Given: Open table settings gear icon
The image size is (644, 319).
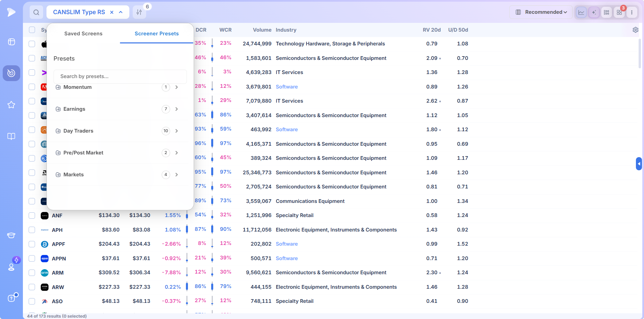Looking at the screenshot, I should tap(636, 30).
